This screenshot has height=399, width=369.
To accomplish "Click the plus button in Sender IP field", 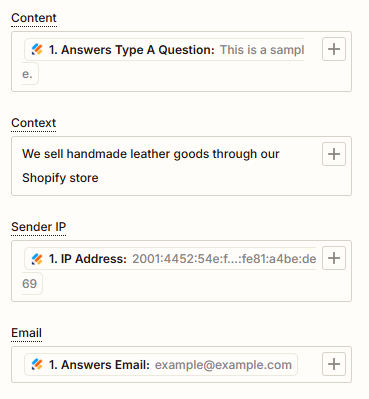I will tap(334, 258).
